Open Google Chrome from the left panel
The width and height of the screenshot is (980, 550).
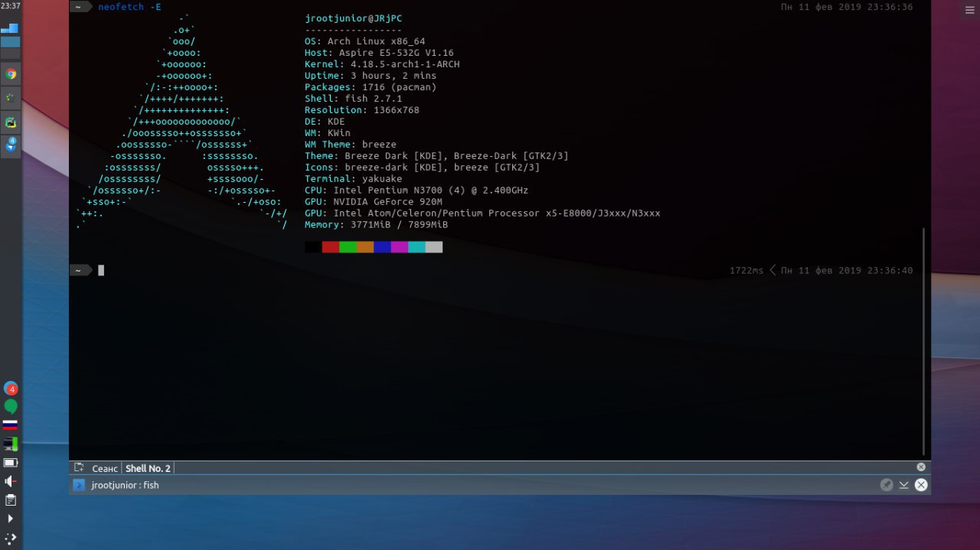click(x=11, y=74)
